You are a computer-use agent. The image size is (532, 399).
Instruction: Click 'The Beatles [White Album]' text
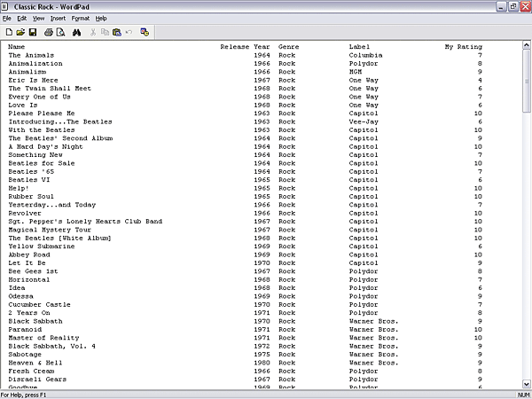[x=60, y=239]
